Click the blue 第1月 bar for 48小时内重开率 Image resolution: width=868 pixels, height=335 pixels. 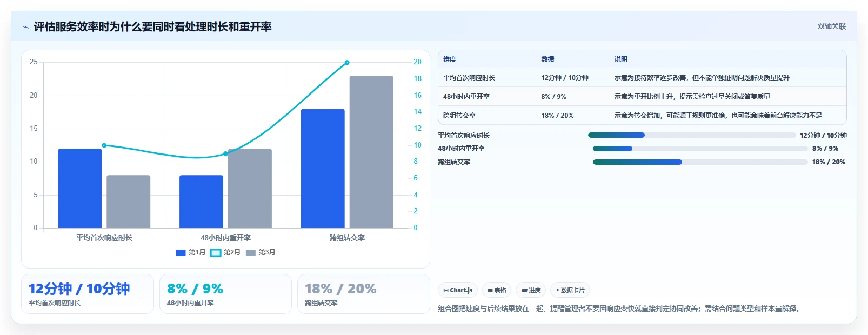(201, 202)
